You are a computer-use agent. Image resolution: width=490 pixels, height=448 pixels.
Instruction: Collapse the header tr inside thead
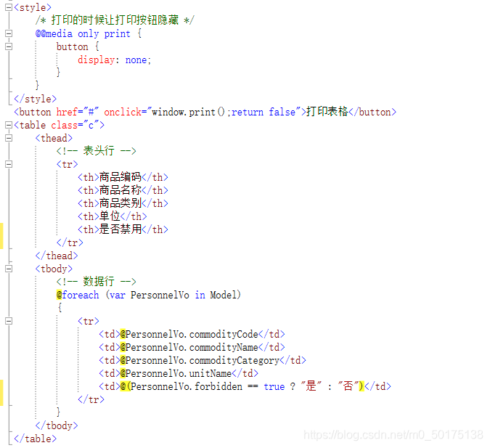9,164
